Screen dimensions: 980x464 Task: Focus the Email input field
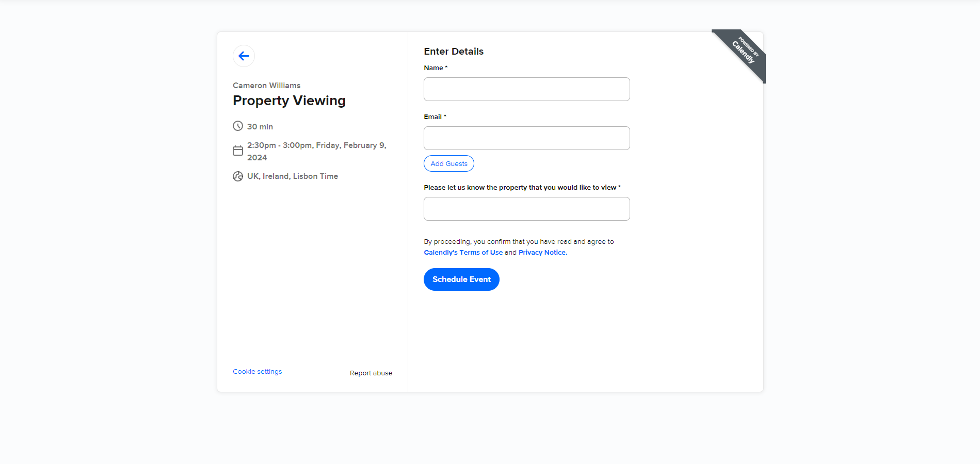(526, 138)
